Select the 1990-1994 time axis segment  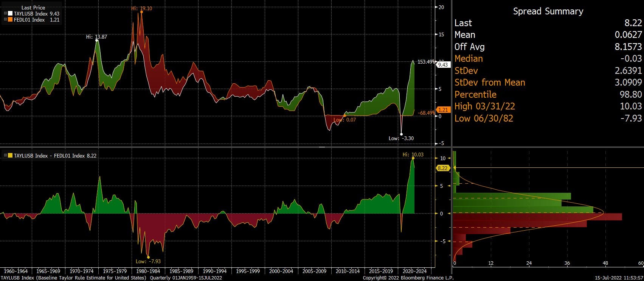[x=215, y=271]
